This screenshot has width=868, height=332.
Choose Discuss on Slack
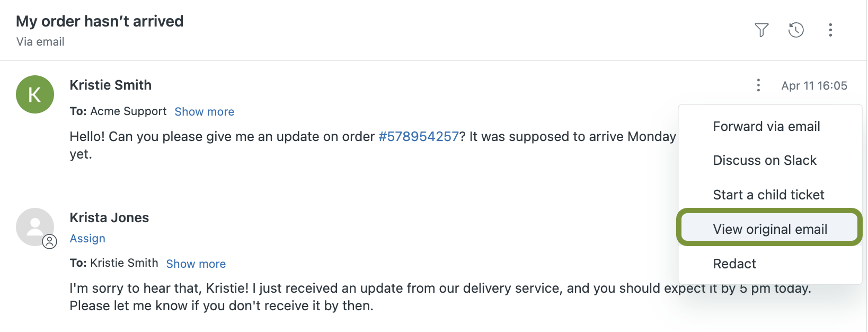765,160
